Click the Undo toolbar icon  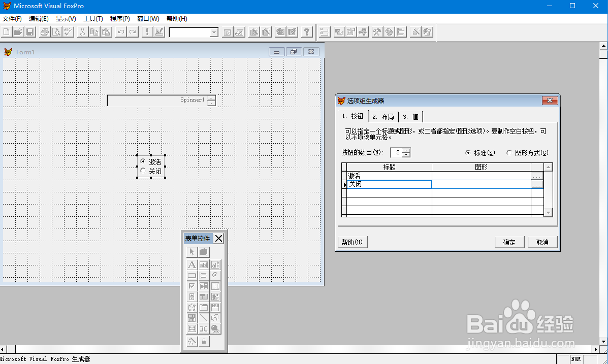point(120,32)
